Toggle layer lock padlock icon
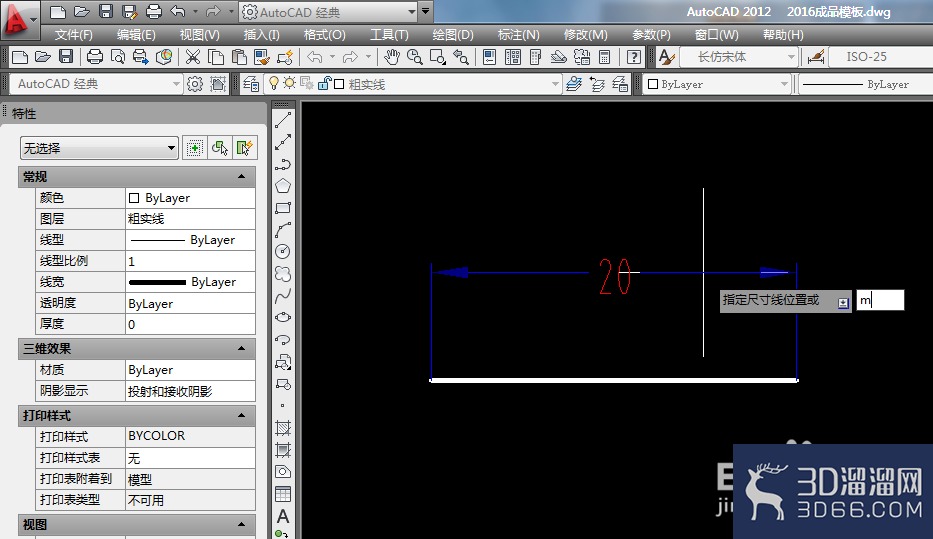The width and height of the screenshot is (933, 539). pos(324,83)
